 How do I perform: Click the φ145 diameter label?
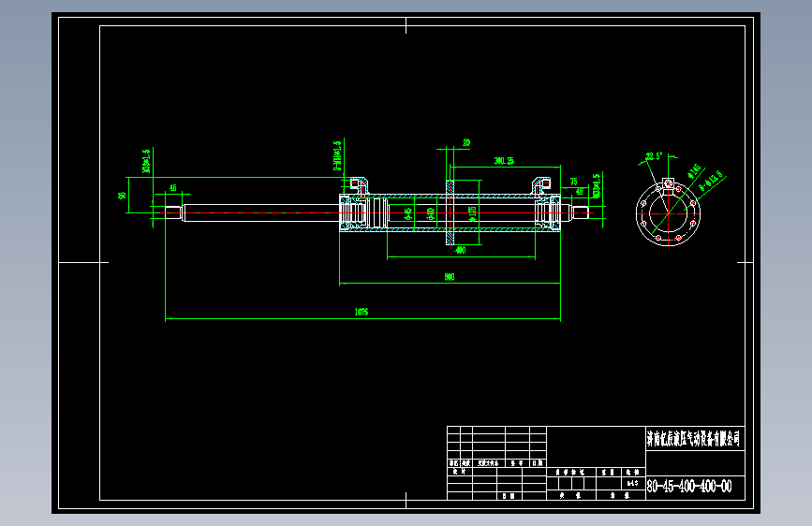(694, 169)
